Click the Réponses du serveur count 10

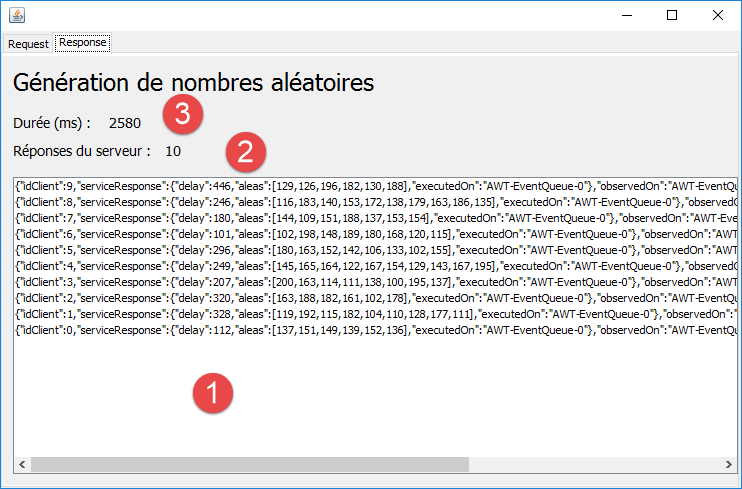(x=173, y=152)
